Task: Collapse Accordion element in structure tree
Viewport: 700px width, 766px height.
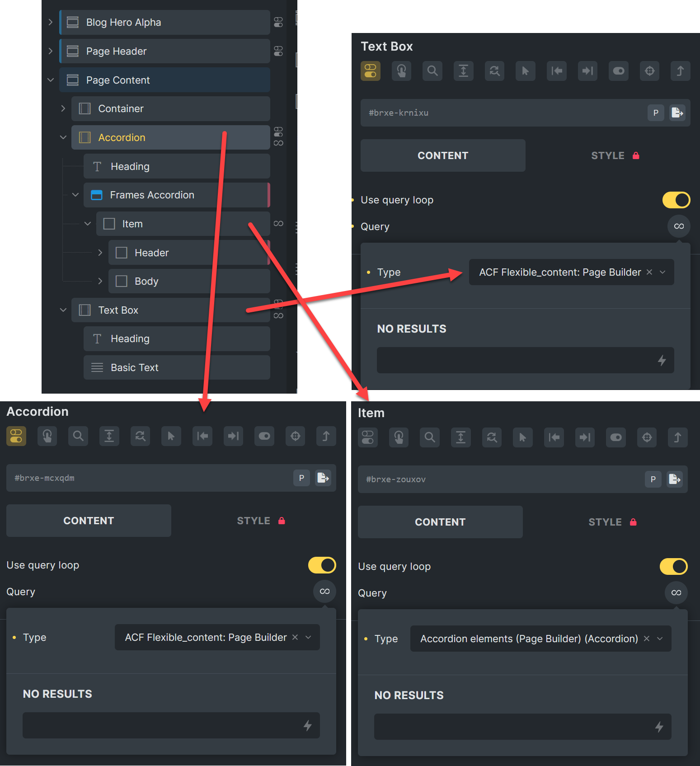Action: [x=63, y=137]
